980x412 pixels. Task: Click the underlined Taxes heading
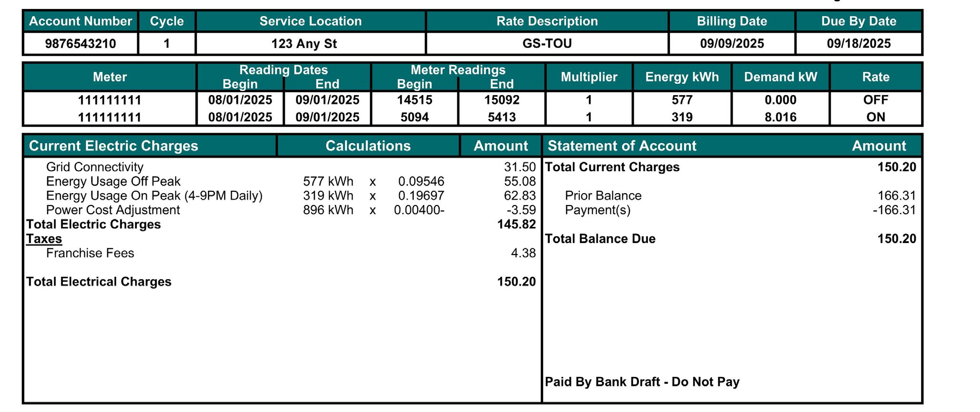coord(44,238)
